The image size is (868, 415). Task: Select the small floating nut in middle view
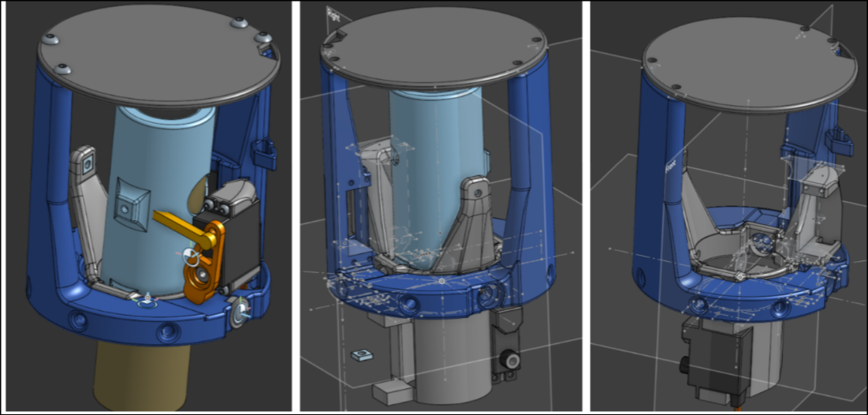coord(356,357)
